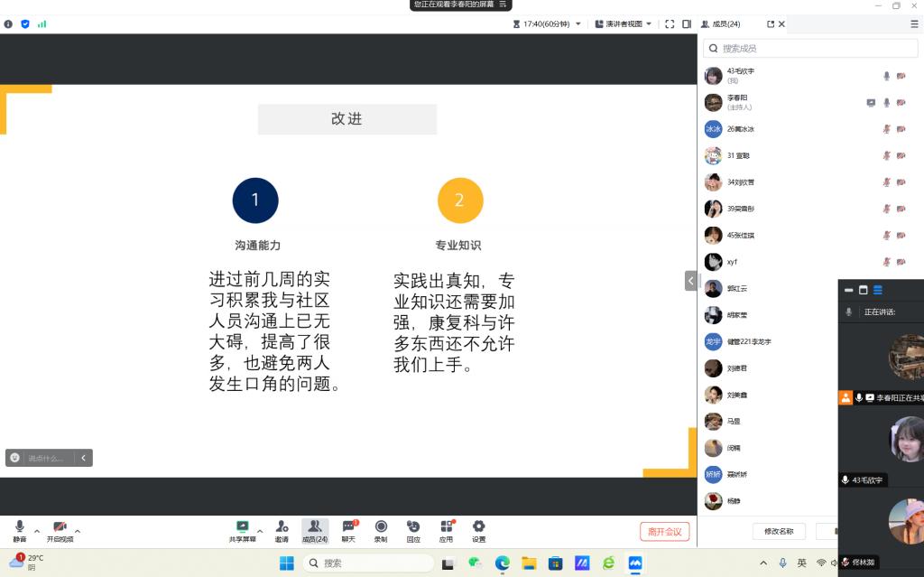The height and width of the screenshot is (577, 924).
Task: Click the 搜索成员 search field
Action: (794, 49)
